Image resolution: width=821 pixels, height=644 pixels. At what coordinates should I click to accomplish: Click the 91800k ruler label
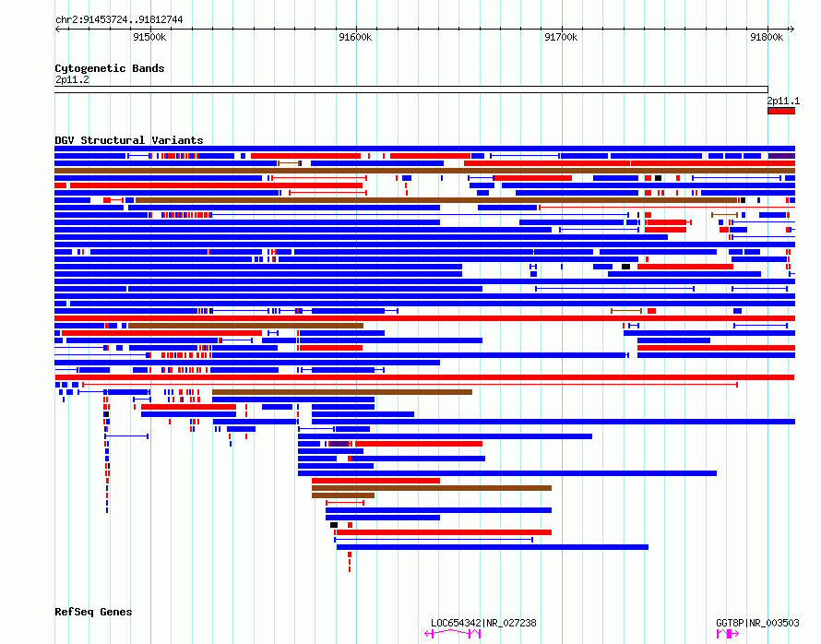coord(767,37)
